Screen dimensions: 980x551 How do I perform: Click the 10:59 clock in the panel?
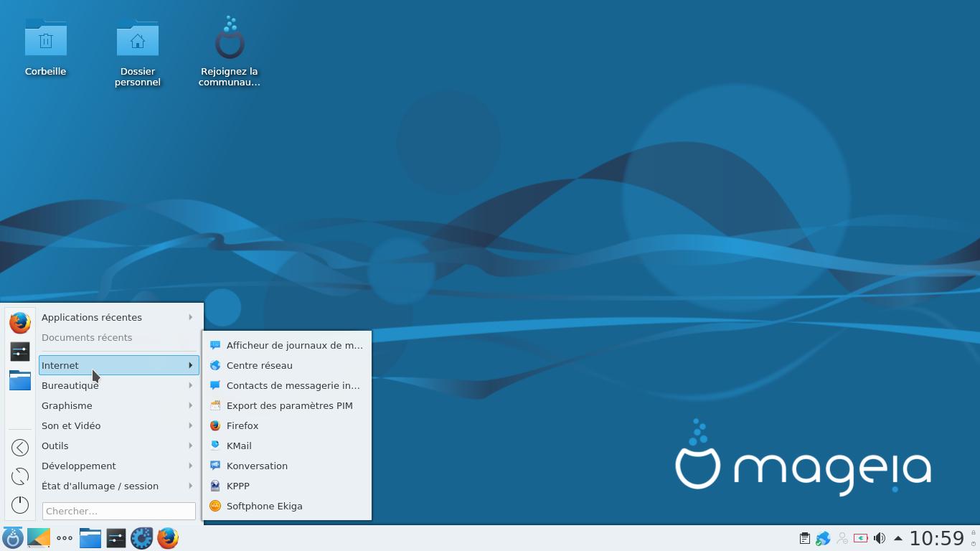[937, 538]
